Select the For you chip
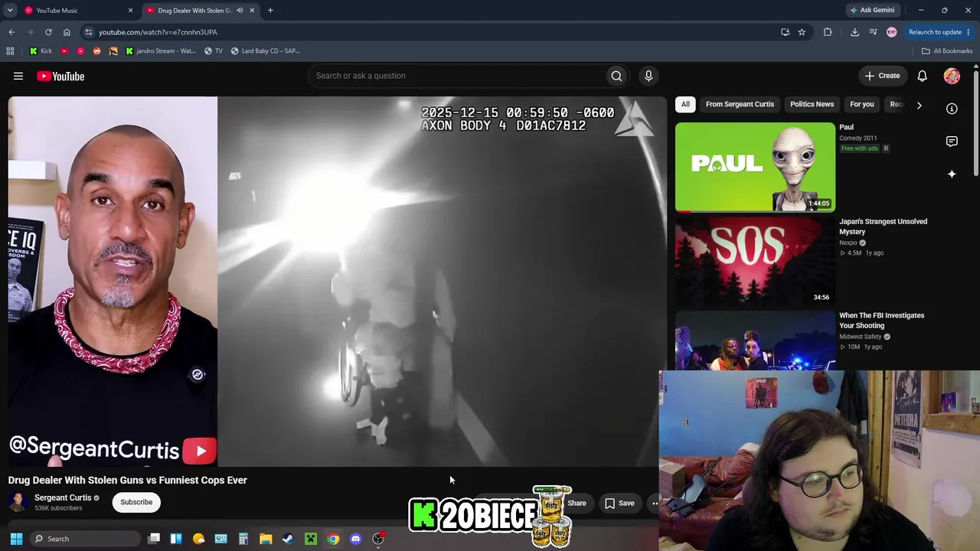The height and width of the screenshot is (551, 980). (862, 104)
